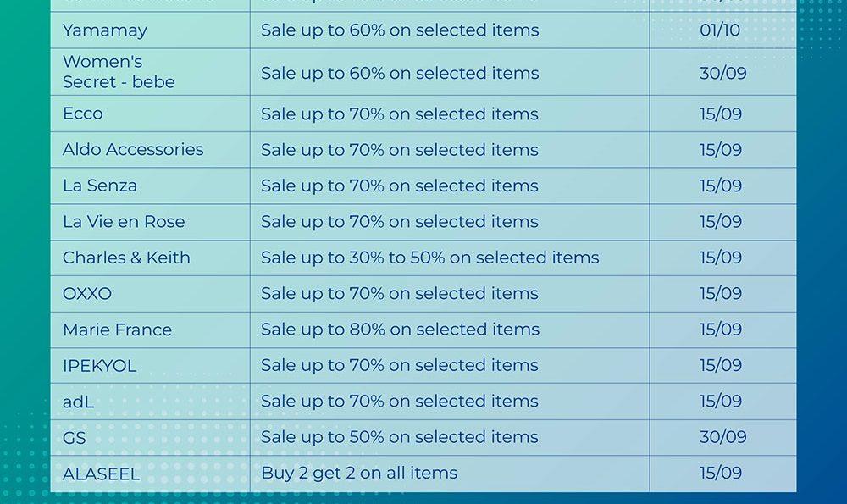Select the Women's Secret - bebe cell

[x=119, y=72]
